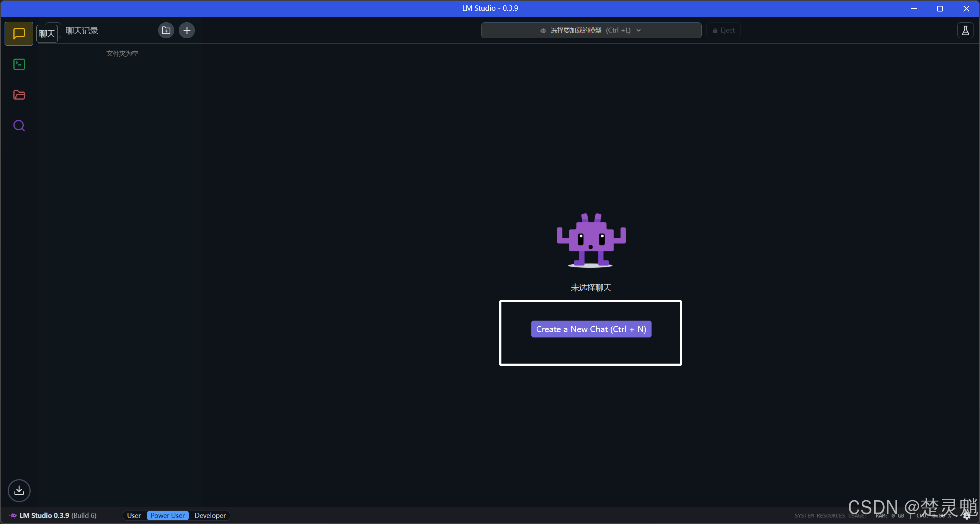
Task: Click the Eject button
Action: (723, 30)
